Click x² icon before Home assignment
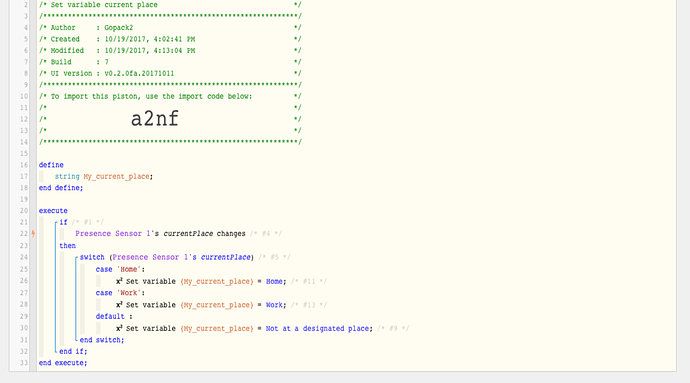This screenshot has width=690, height=383. [119, 281]
